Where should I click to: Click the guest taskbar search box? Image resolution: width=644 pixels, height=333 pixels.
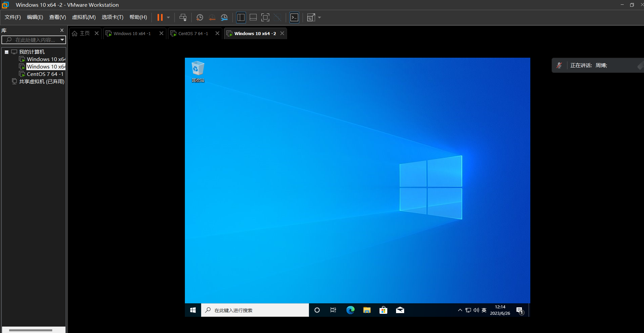pyautogui.click(x=255, y=310)
